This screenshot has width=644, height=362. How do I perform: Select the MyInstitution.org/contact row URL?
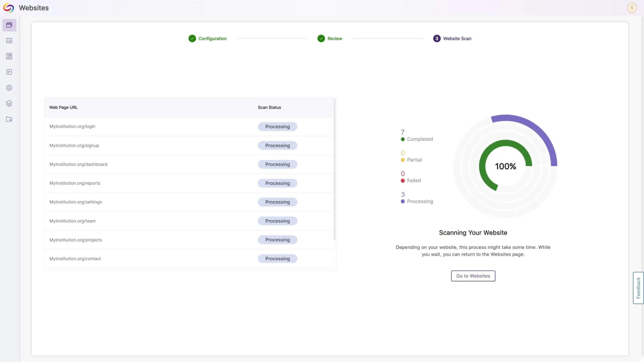tap(75, 258)
